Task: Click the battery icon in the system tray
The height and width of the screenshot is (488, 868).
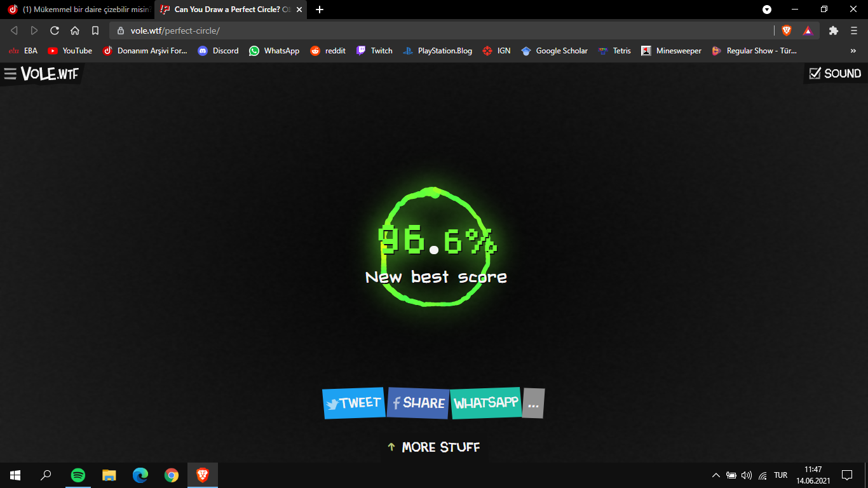Action: (731, 475)
